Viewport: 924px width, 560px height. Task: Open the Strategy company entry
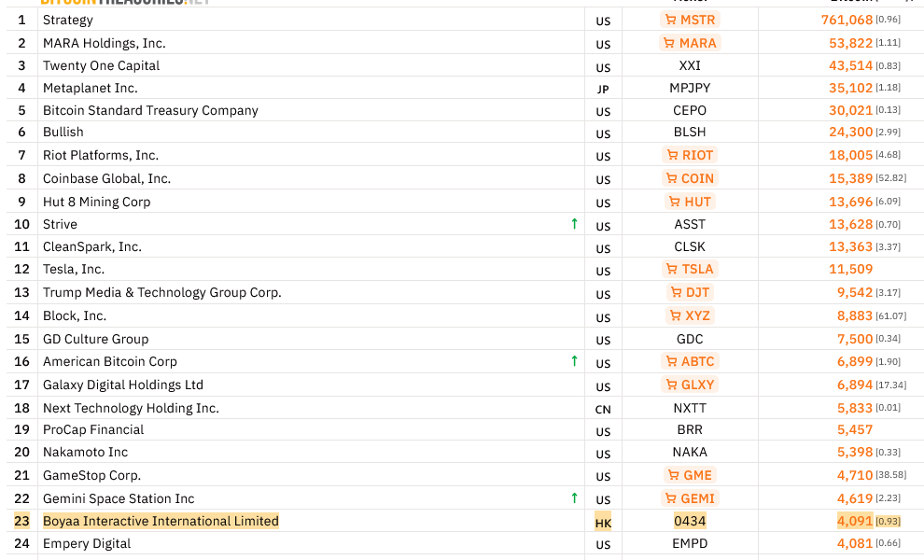[x=68, y=20]
